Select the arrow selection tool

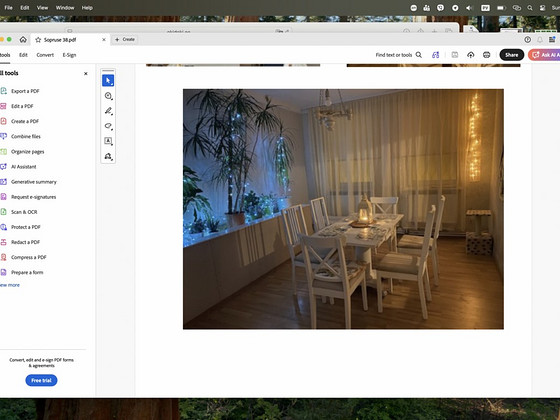pyautogui.click(x=108, y=81)
